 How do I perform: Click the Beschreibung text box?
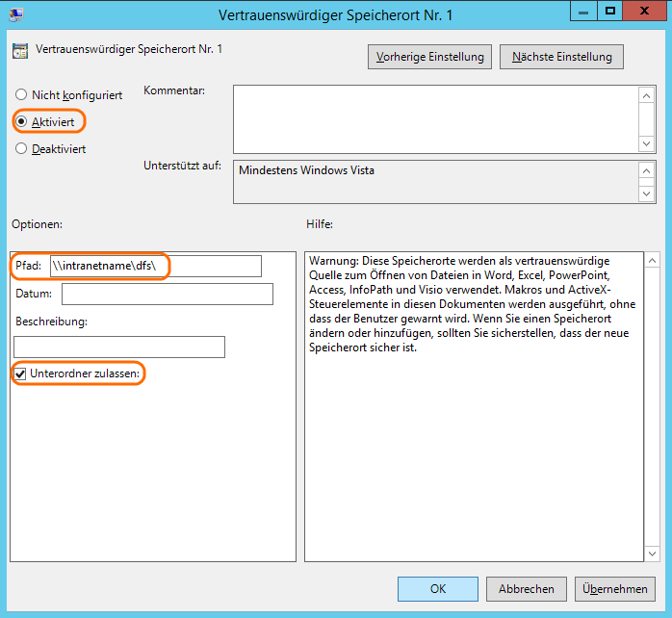pos(119,347)
